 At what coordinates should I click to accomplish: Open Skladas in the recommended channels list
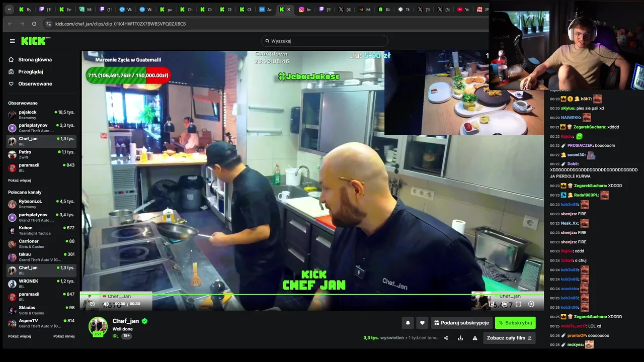[41, 310]
